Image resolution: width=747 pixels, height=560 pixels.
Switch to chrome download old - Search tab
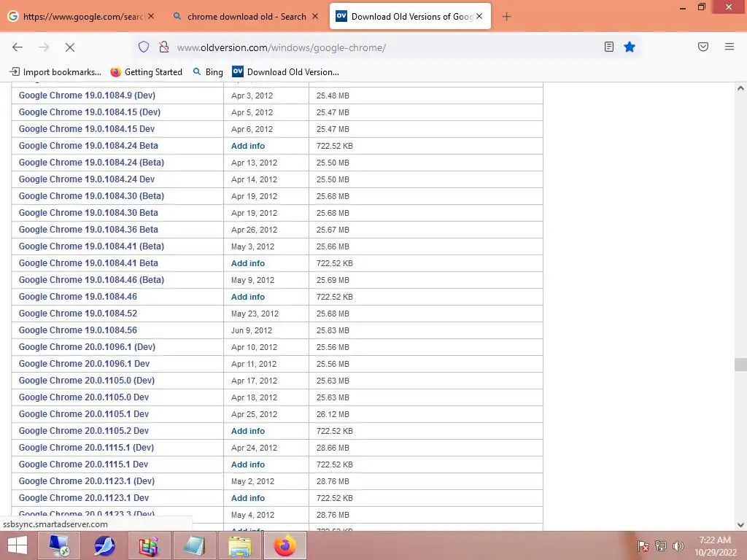[x=246, y=16]
